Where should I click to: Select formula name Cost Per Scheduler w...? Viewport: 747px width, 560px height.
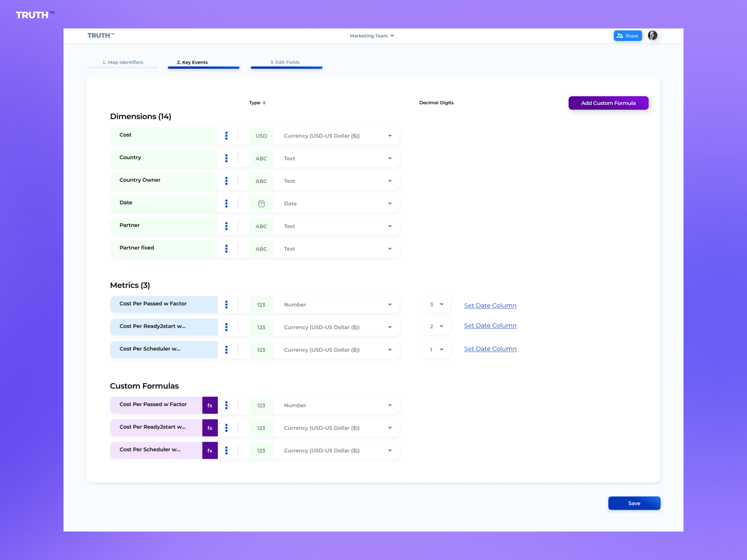(x=156, y=450)
